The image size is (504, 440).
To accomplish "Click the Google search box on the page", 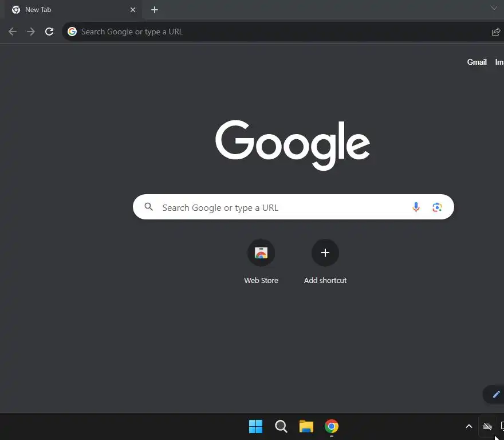I will click(293, 207).
